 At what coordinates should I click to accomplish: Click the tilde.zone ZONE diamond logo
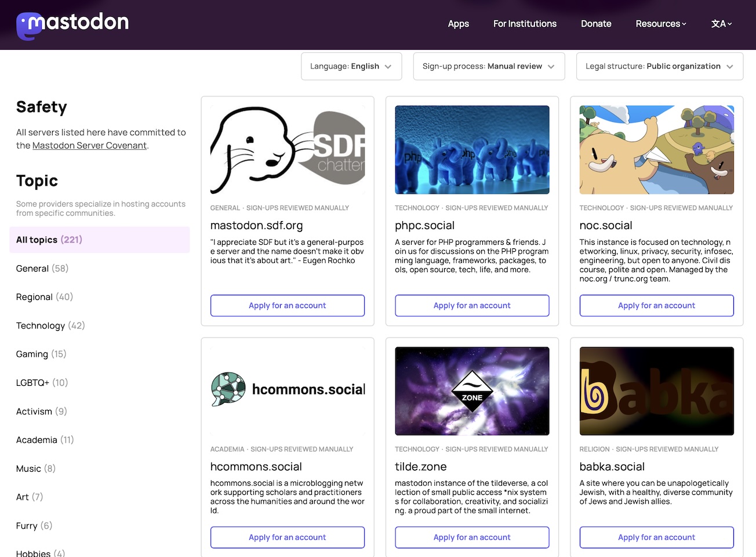pyautogui.click(x=472, y=390)
